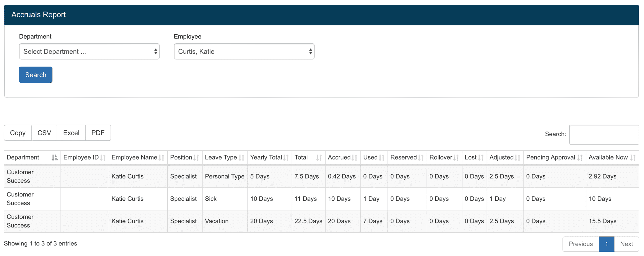The height and width of the screenshot is (256, 644).
Task: Sort by the Used column icon
Action: click(x=381, y=158)
